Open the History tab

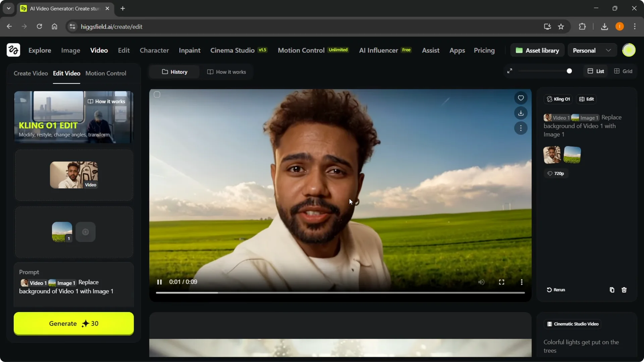[x=174, y=72]
